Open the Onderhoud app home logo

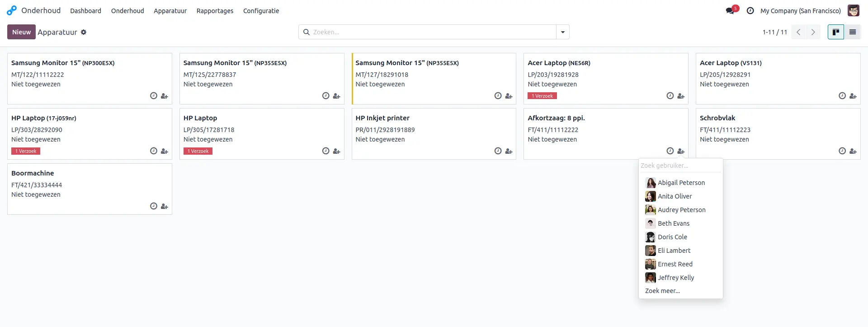click(12, 10)
